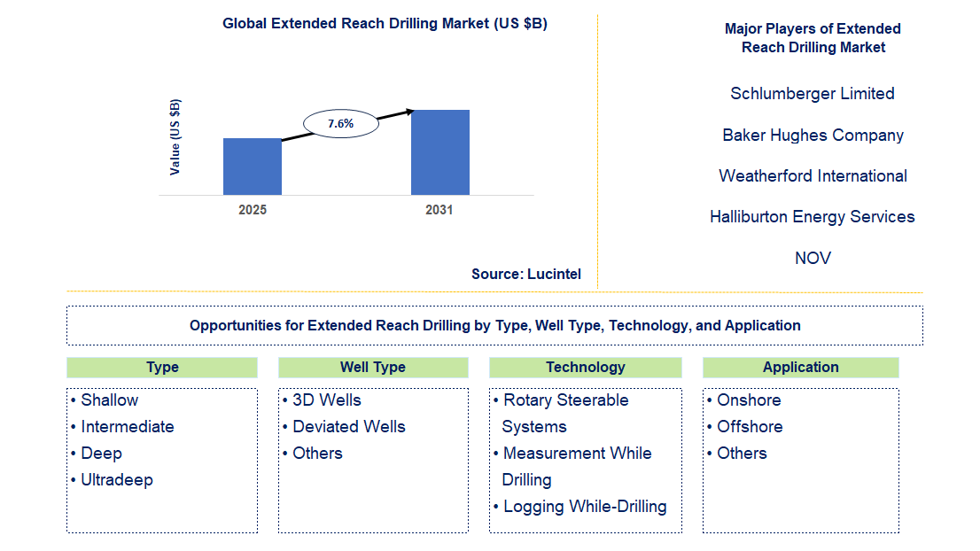Select 'Halliburton Energy Services' in the players list
Screen dimensions: 980x551
pyautogui.click(x=812, y=217)
